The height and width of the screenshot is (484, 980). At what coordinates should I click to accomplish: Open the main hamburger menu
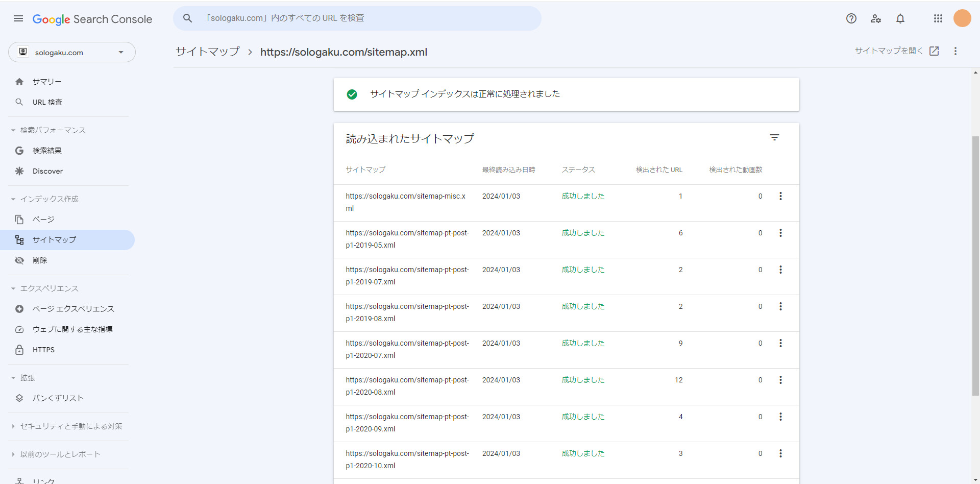(18, 19)
